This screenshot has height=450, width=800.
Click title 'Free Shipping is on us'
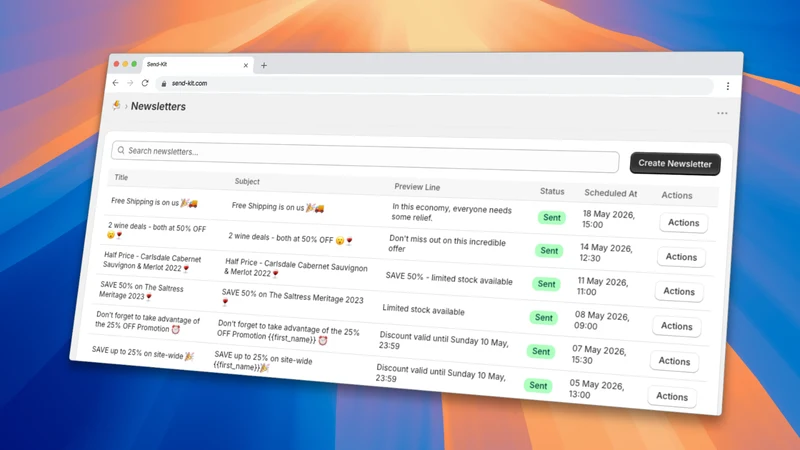click(x=154, y=202)
